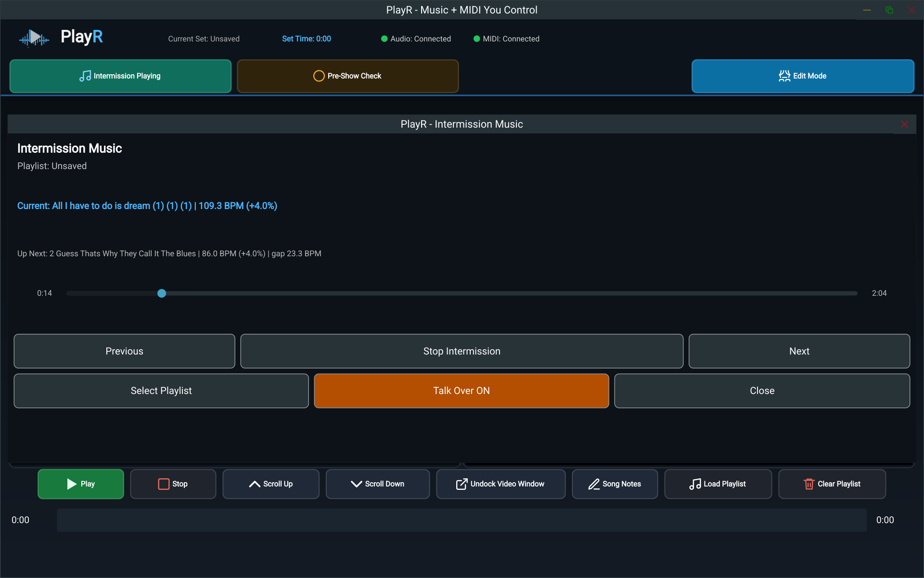Click the bottom-left 0:00 time label

pos(20,520)
